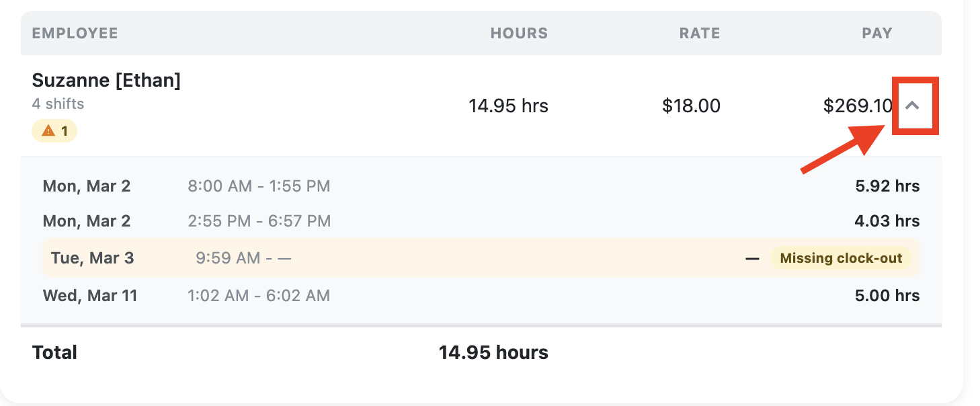The height and width of the screenshot is (406, 980).
Task: Click the $18.00 rate value
Action: click(x=691, y=106)
